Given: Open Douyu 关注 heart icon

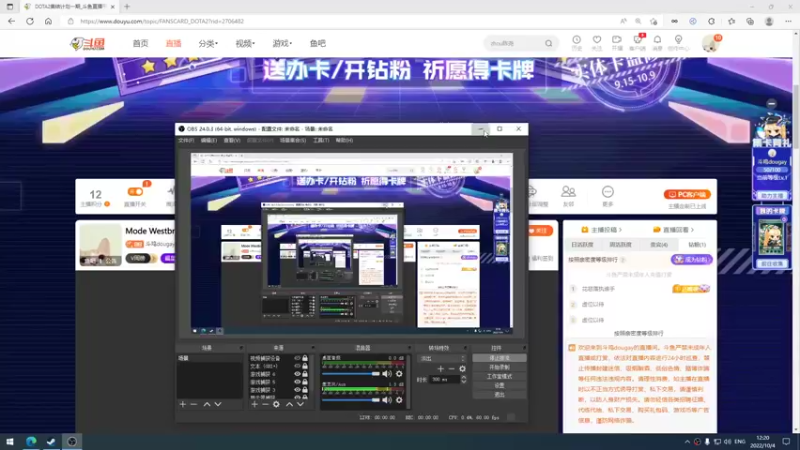Looking at the screenshot, I should click(x=596, y=42).
